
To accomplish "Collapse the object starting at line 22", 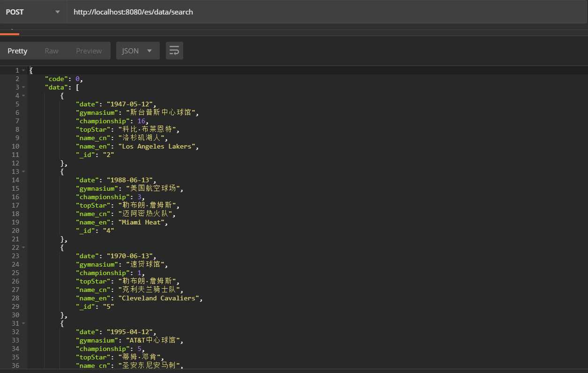I will click(23, 247).
